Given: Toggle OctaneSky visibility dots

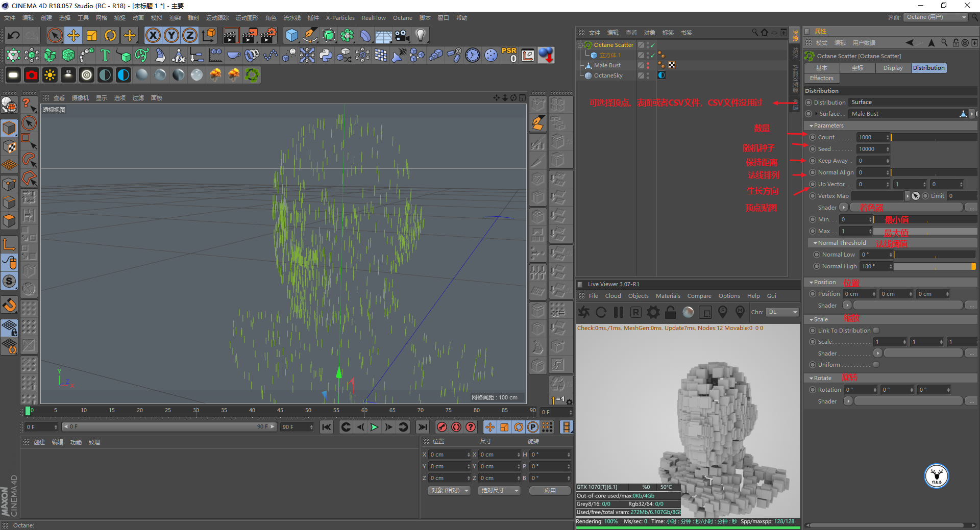Looking at the screenshot, I should tap(648, 75).
